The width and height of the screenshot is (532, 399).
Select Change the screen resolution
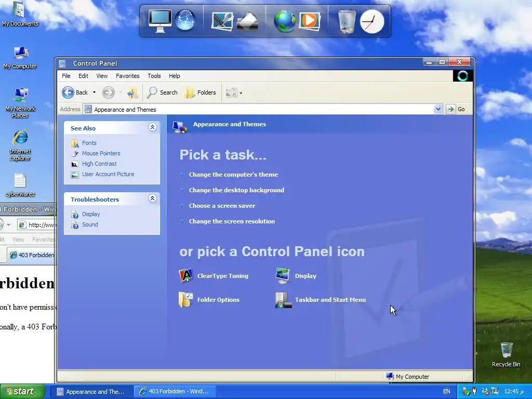(232, 221)
